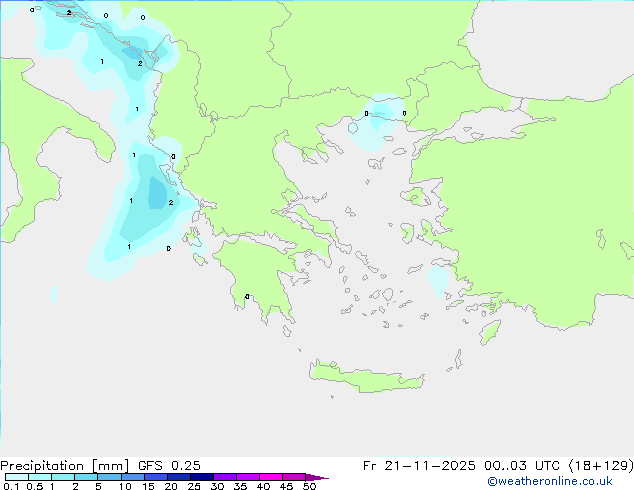The image size is (634, 490).
Task: Click the 0.1–0.5 mm legend color box
Action: (x=17, y=477)
